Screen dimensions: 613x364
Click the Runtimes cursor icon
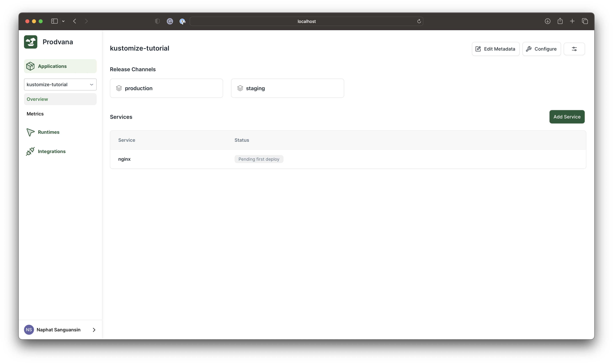tap(30, 132)
